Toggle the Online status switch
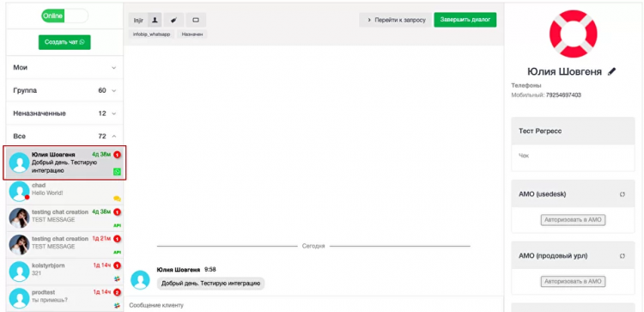Image resolution: width=644 pixels, height=312 pixels. tap(64, 16)
